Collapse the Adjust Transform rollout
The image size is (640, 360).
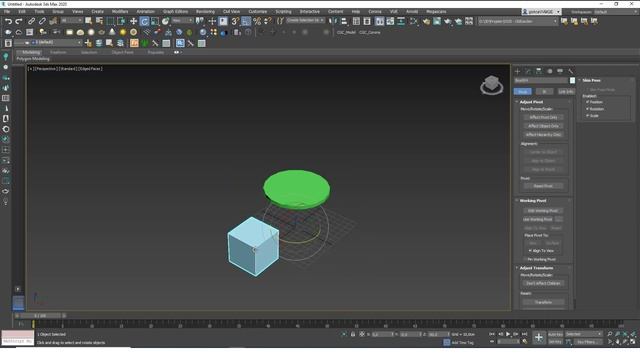[x=536, y=268]
